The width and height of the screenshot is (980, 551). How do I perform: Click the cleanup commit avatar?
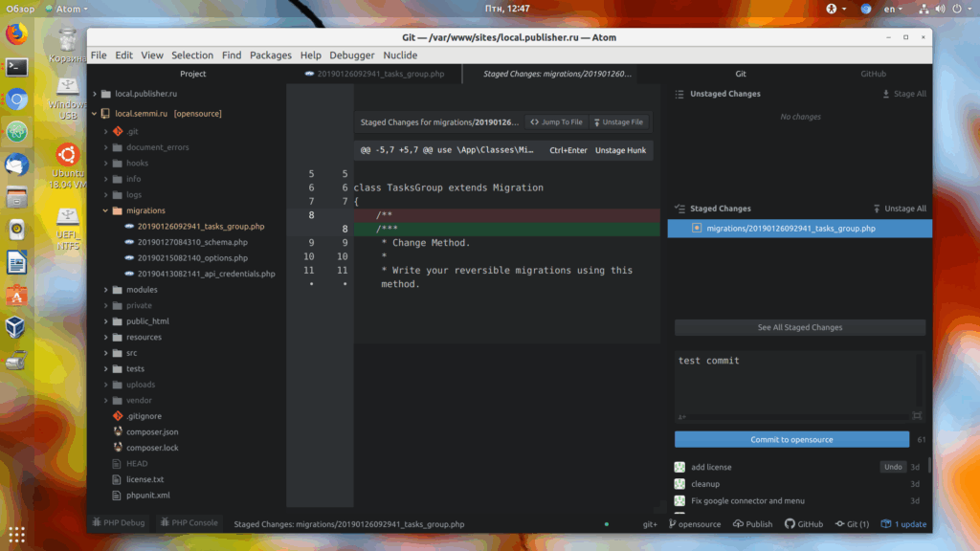tap(679, 483)
